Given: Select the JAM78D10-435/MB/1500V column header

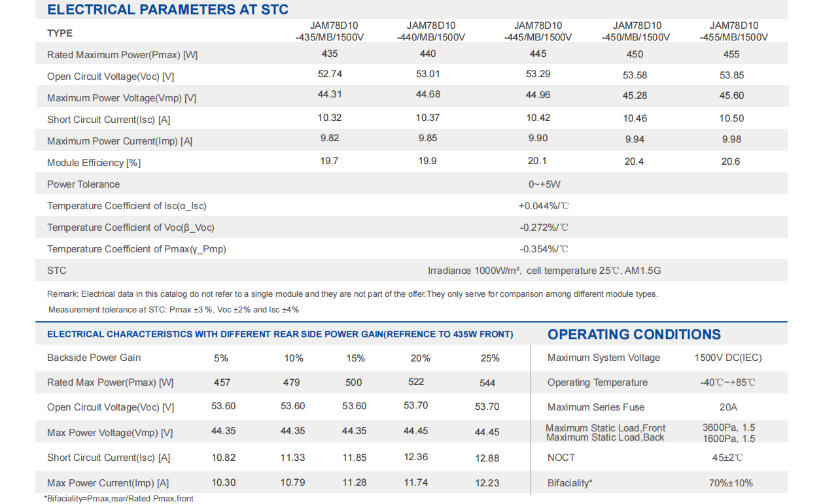Looking at the screenshot, I should tap(329, 31).
